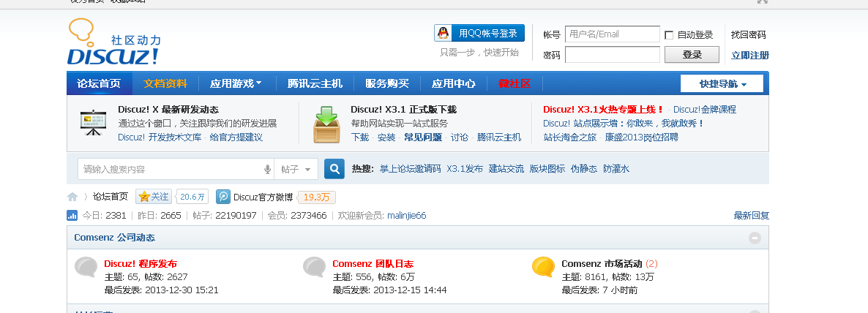Screen dimensions: 868x313
Task: Click the 建站交流 hot search link
Action: [x=506, y=169]
